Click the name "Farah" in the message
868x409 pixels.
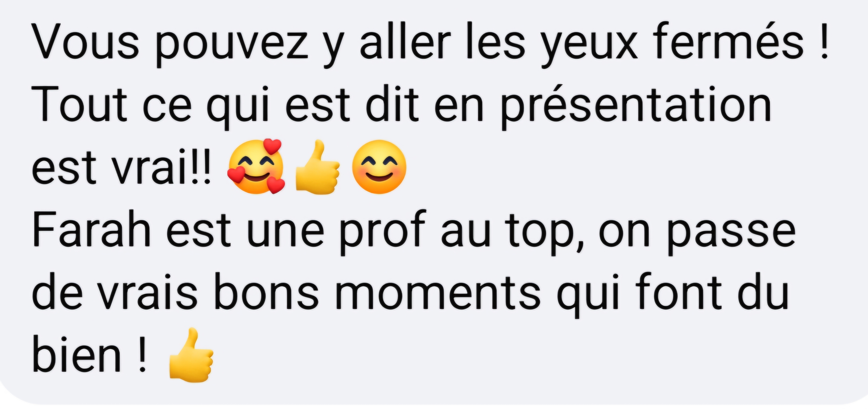click(x=91, y=229)
